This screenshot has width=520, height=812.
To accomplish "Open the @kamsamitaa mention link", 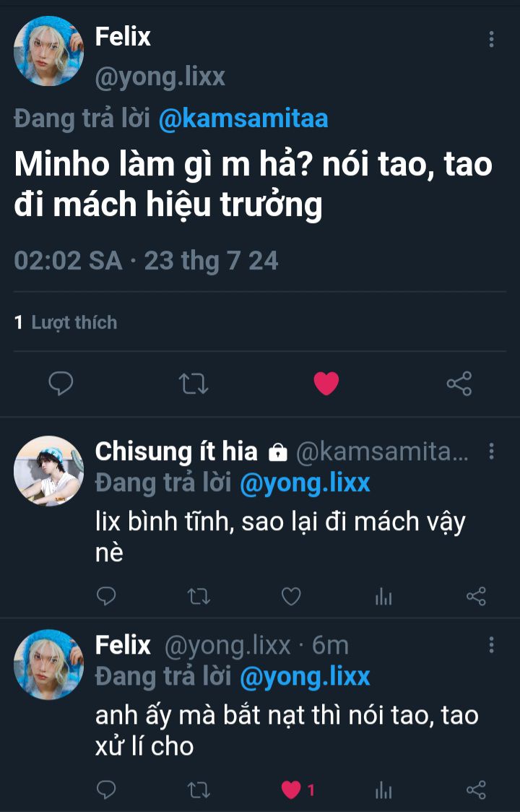I will tap(243, 118).
